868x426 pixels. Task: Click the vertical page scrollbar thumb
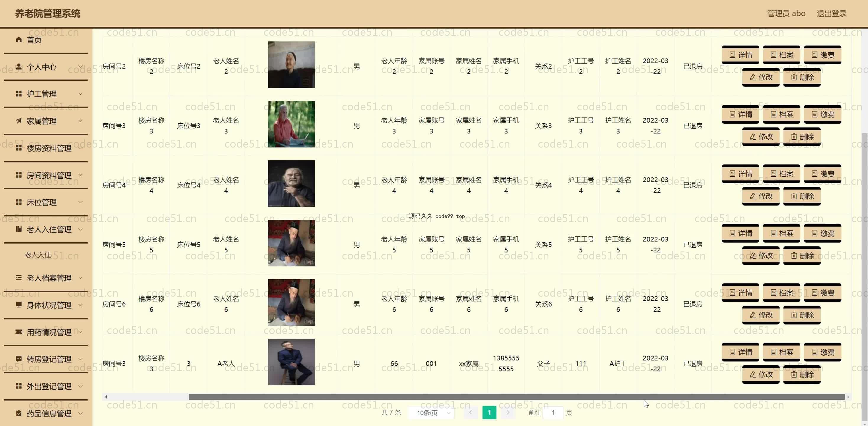tap(864, 277)
